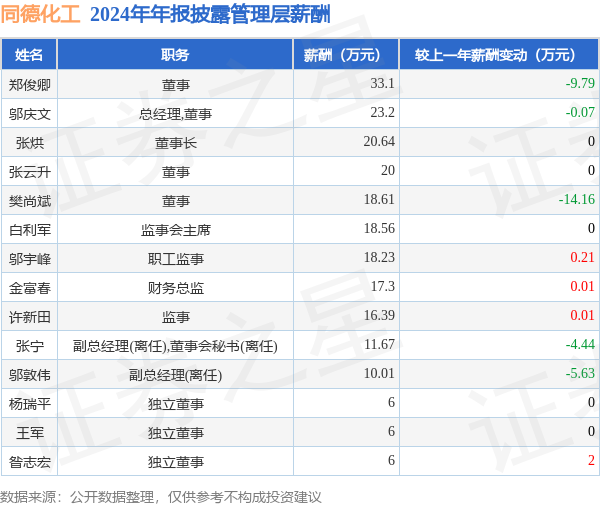Select the name cell 昝志宏
Viewport: 600px width, 506px height.
(x=29, y=462)
